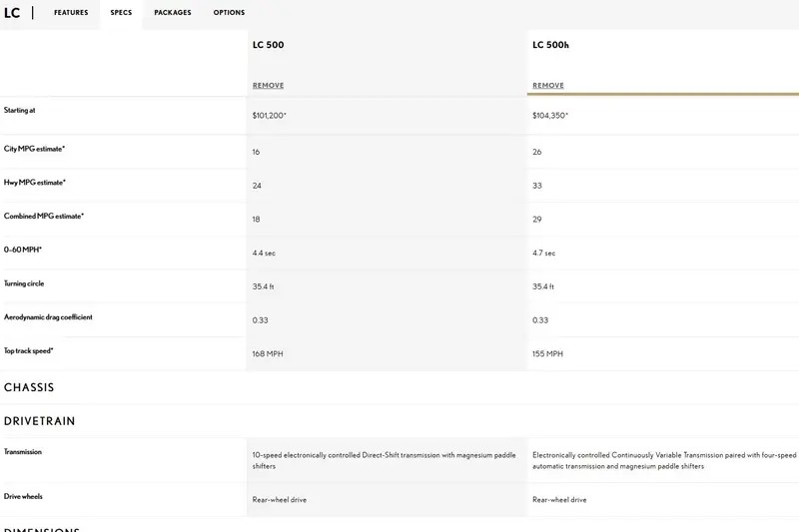This screenshot has width=799, height=532.
Task: Click the LC model logo
Action: 12,13
